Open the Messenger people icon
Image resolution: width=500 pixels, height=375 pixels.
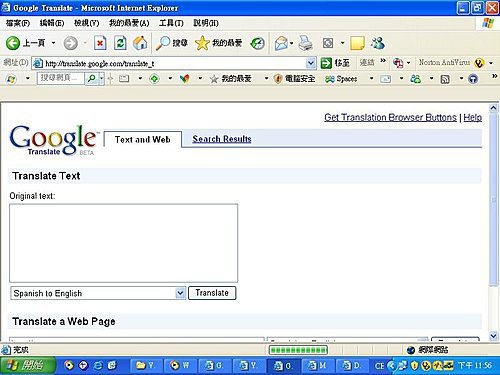tap(378, 43)
